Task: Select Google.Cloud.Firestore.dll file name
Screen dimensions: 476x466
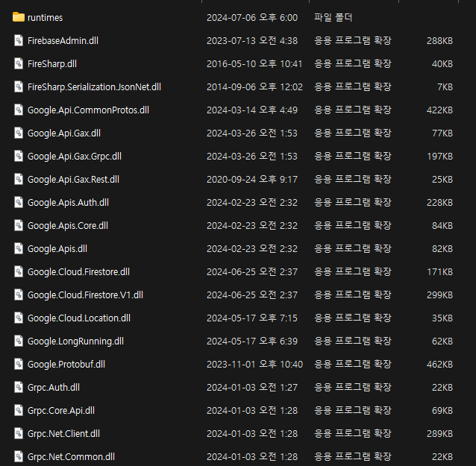Action: coord(78,272)
